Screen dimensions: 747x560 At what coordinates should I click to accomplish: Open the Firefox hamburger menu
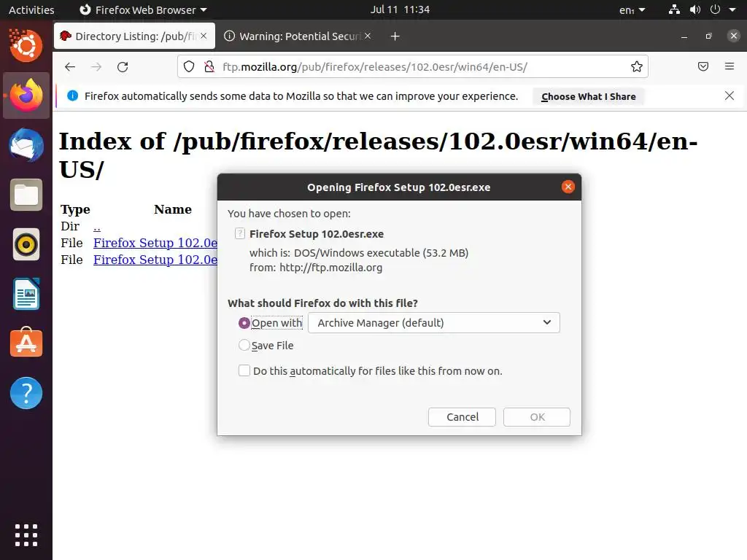pos(729,66)
